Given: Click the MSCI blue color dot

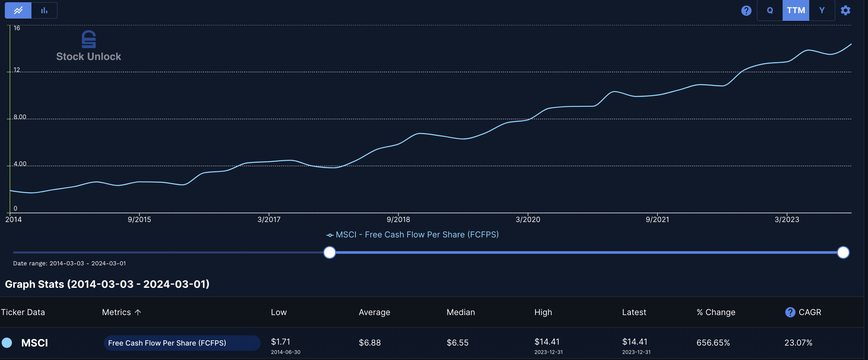Looking at the screenshot, I should [7, 342].
